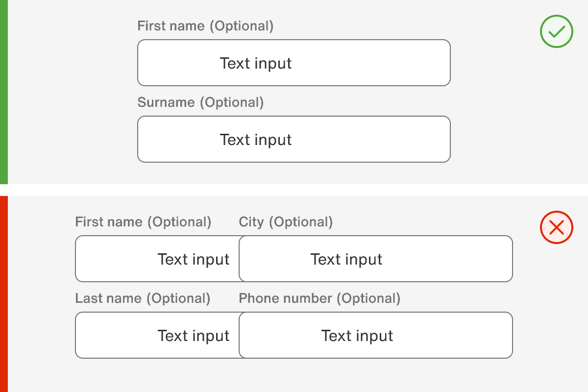
Task: Click the red X circle icon
Action: click(x=556, y=227)
